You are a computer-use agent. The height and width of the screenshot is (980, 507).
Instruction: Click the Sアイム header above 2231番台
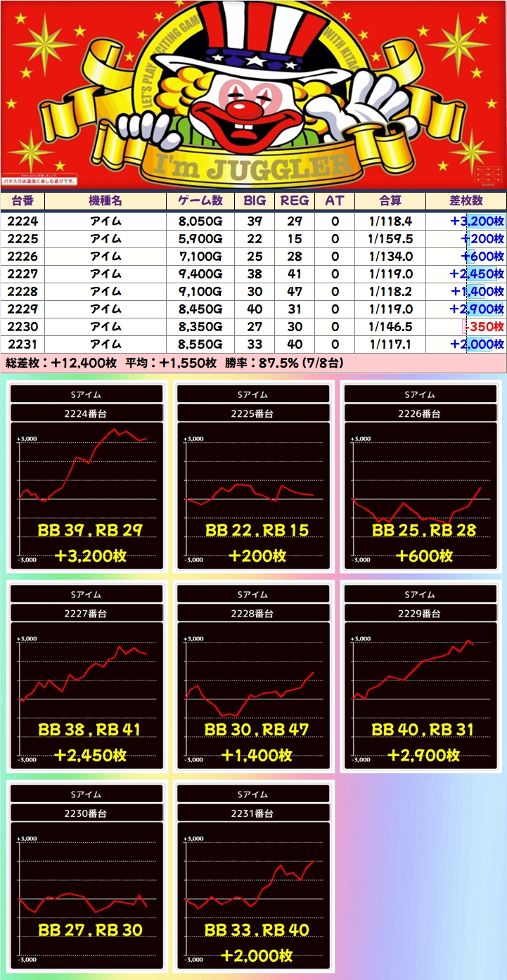[253, 794]
